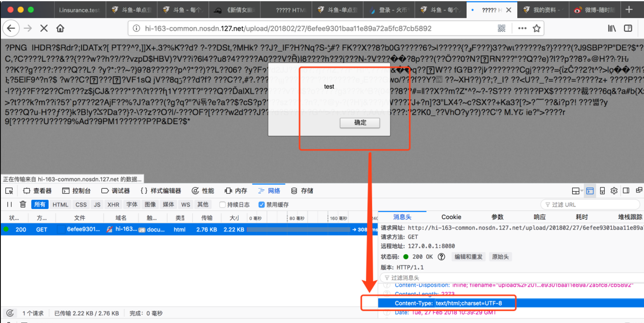Filter network requests by media (媒体)
The height and width of the screenshot is (323, 644).
(x=168, y=204)
